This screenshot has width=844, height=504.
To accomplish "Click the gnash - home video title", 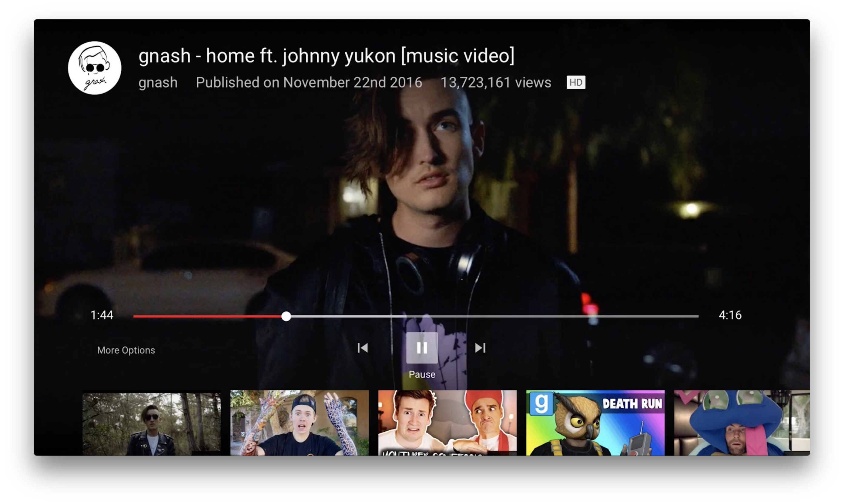I will pos(326,56).
